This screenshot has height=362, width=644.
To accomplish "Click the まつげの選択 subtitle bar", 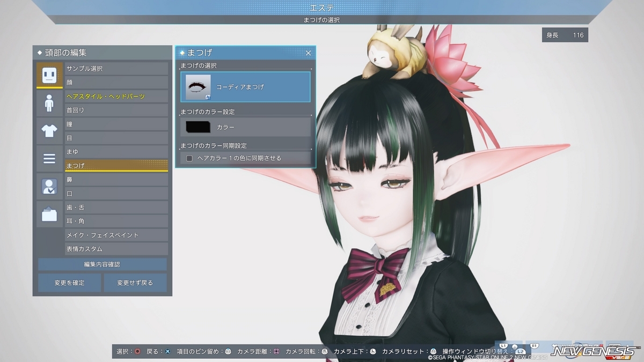I will (322, 20).
